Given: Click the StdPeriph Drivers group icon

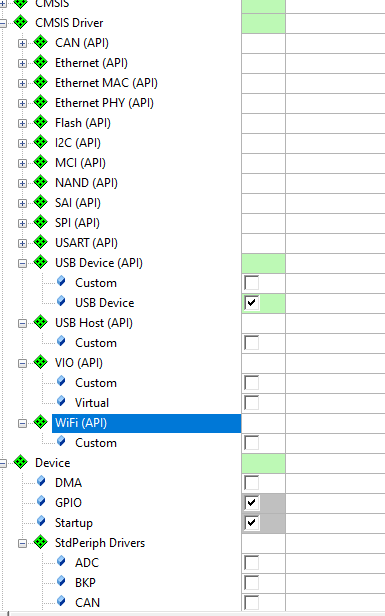Looking at the screenshot, I should click(x=40, y=543).
